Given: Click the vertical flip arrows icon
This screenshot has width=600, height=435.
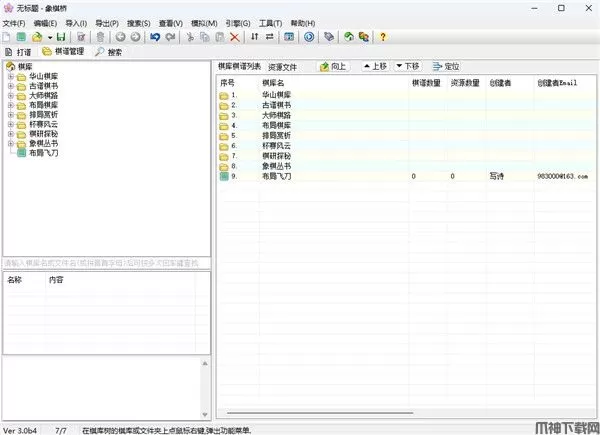Looking at the screenshot, I should point(254,37).
